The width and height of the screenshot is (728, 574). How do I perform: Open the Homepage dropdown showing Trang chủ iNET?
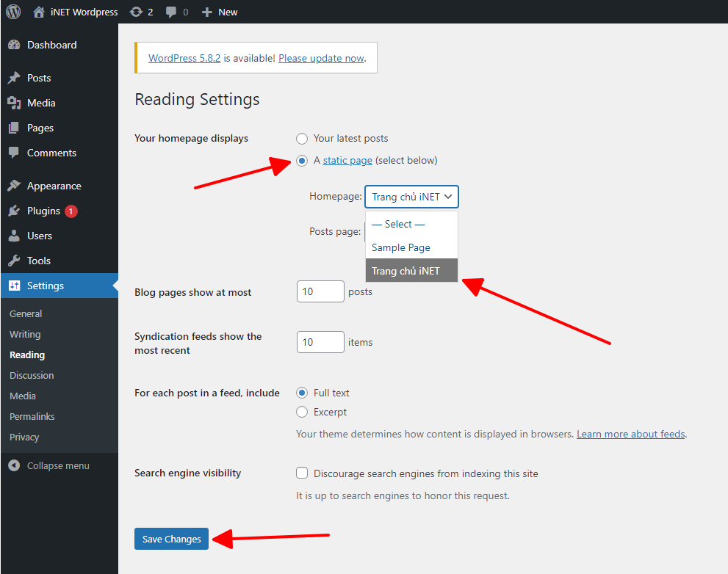pyautogui.click(x=411, y=197)
